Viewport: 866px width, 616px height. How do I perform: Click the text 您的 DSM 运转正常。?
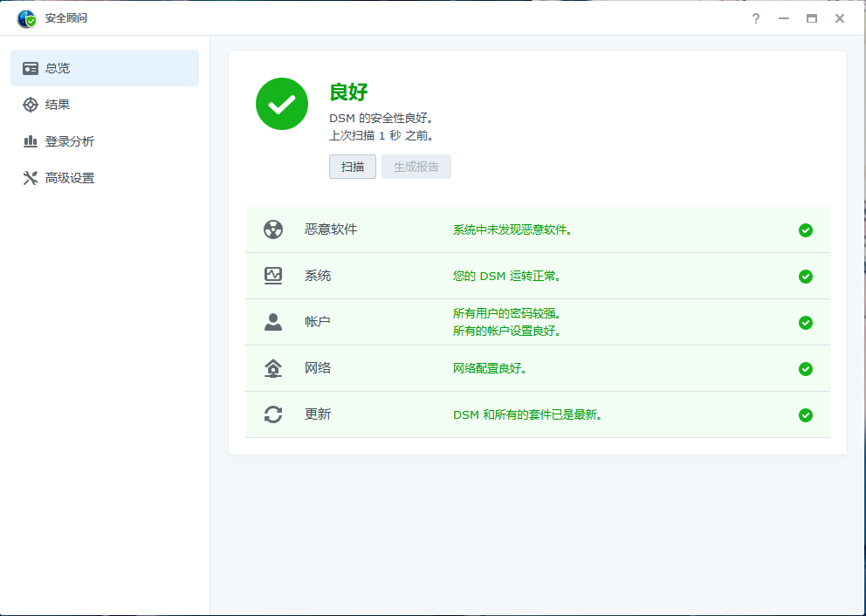click(507, 276)
